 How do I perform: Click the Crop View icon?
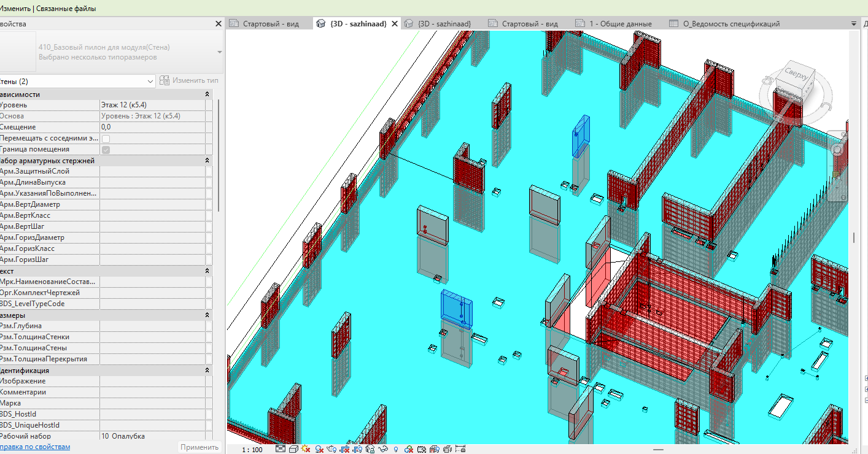click(x=345, y=449)
